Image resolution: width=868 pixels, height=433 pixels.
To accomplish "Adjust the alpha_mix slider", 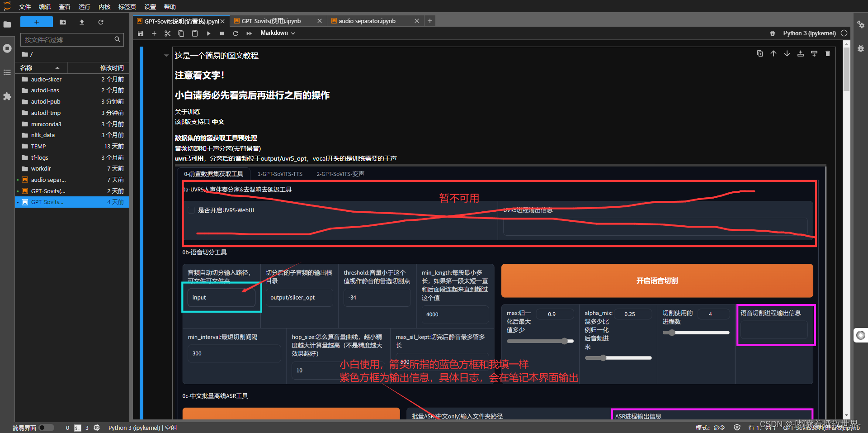I will (618, 358).
